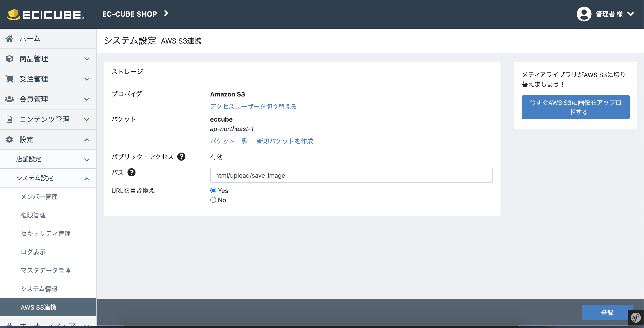Click the Symfony debug toolbar icon
This screenshot has width=644, height=328.
(636, 318)
